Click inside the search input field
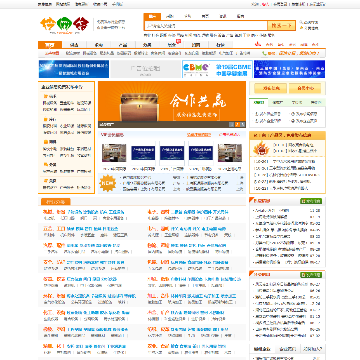The image size is (360, 360). tap(206, 26)
